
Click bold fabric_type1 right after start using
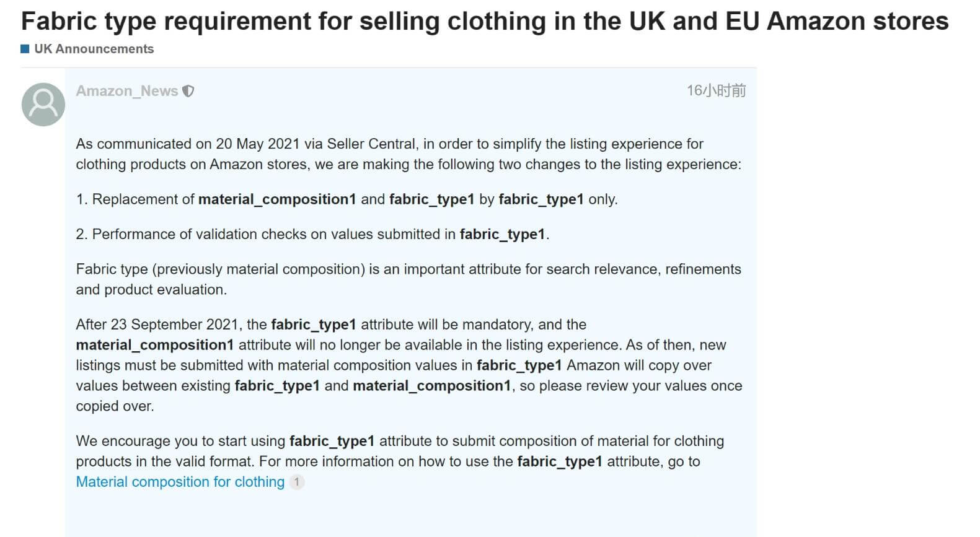[332, 441]
